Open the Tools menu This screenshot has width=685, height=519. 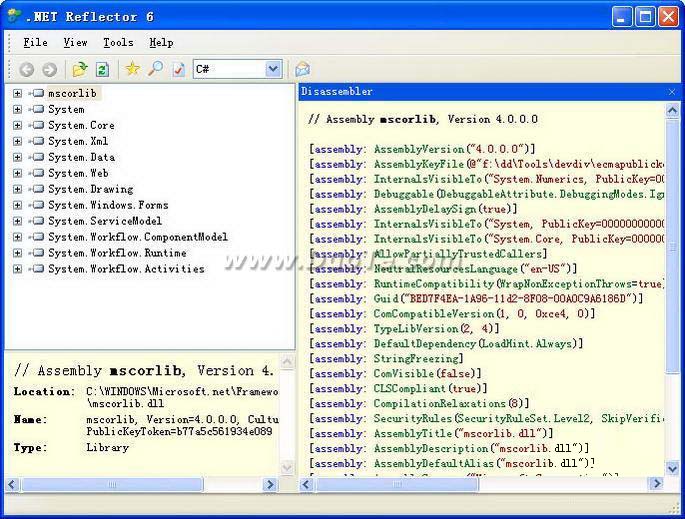[x=118, y=42]
